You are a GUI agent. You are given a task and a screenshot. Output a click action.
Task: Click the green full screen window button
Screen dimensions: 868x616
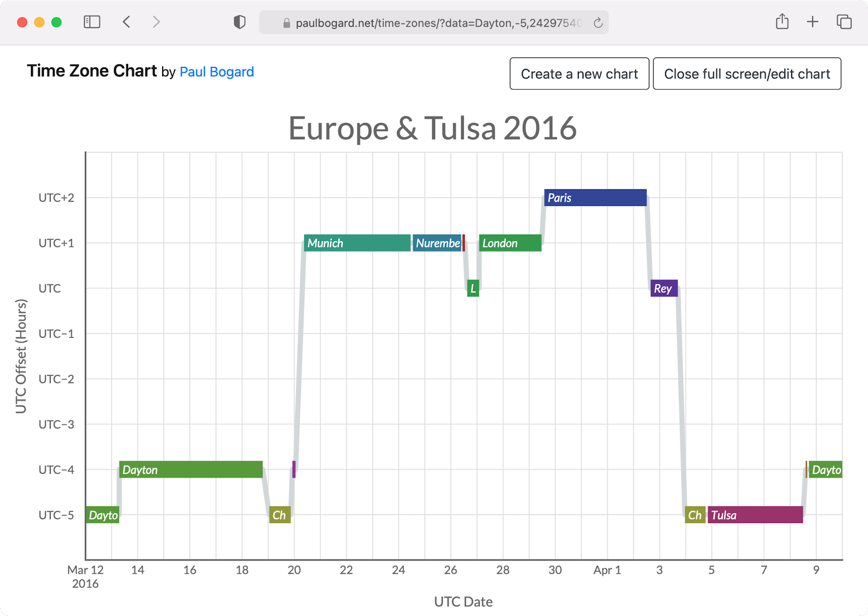(x=56, y=22)
